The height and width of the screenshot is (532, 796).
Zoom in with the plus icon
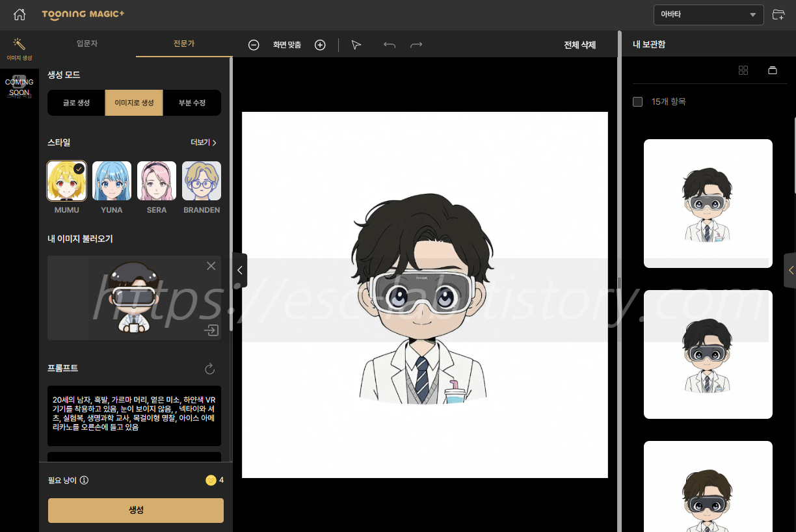pos(320,45)
